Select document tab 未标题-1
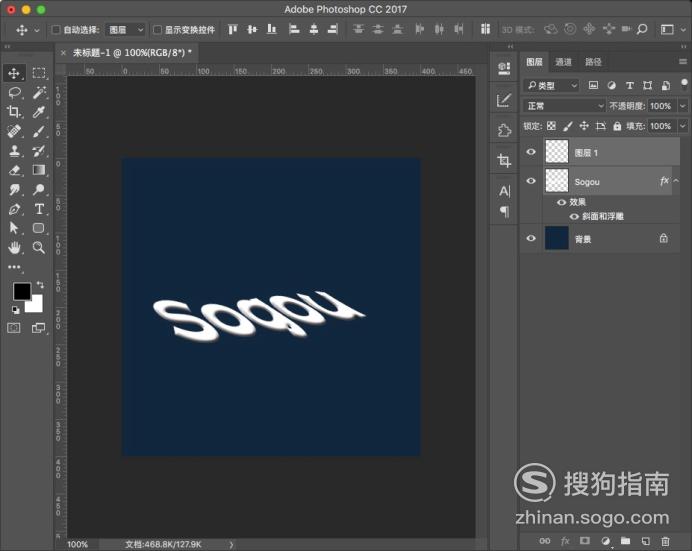The width and height of the screenshot is (692, 551). (x=132, y=52)
